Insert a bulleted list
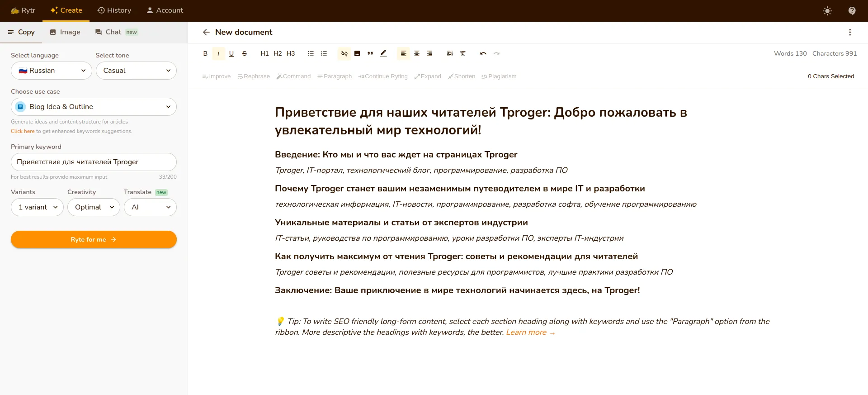The height and width of the screenshot is (395, 868). point(311,53)
